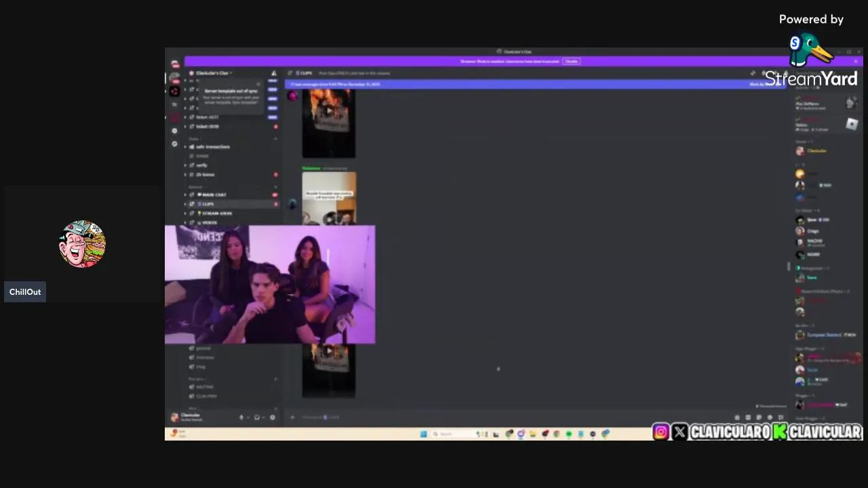
Task: Open the Discover compass icon
Action: [174, 144]
